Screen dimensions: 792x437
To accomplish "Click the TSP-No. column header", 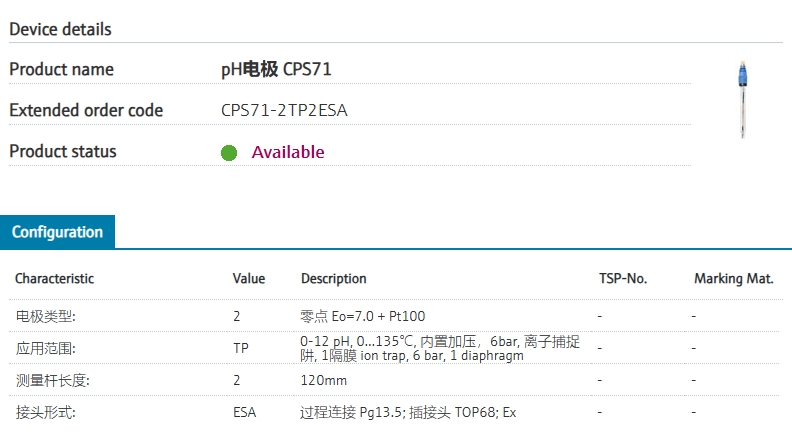I will [x=623, y=279].
